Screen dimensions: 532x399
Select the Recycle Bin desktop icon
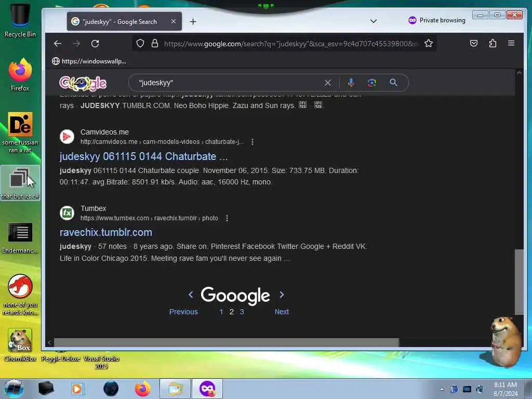click(20, 20)
